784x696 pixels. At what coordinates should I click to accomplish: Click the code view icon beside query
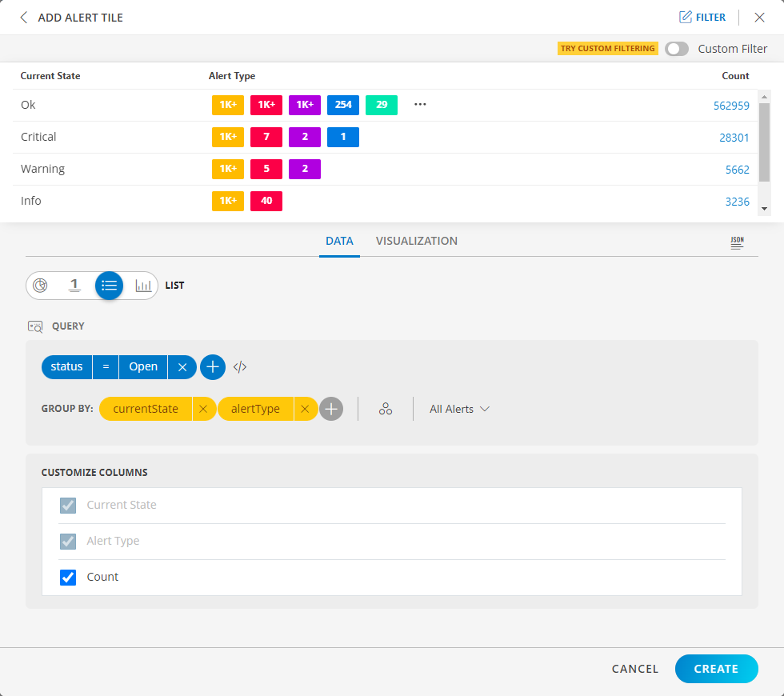pos(240,367)
